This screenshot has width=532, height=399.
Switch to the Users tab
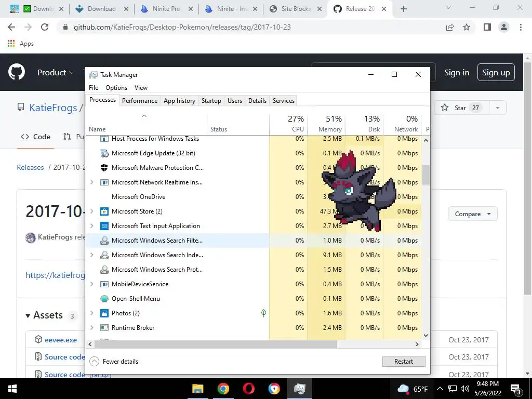pos(235,101)
